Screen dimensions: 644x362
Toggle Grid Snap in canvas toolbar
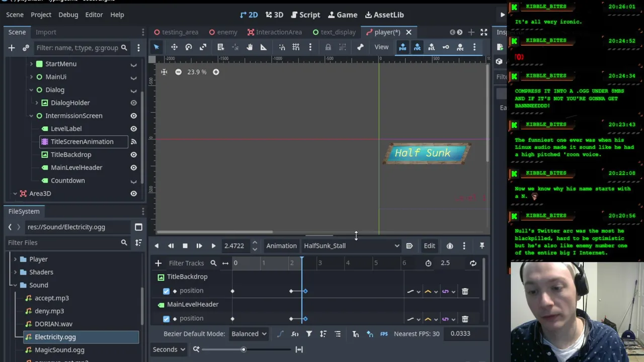click(296, 47)
